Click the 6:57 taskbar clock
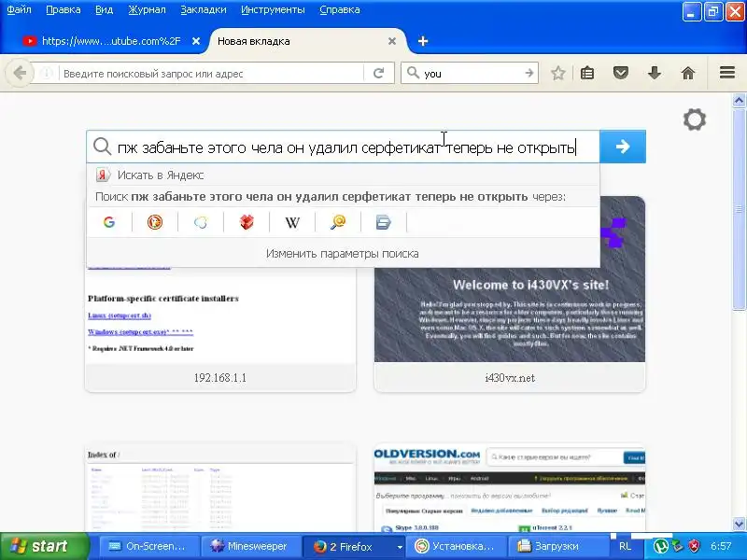 (721, 546)
